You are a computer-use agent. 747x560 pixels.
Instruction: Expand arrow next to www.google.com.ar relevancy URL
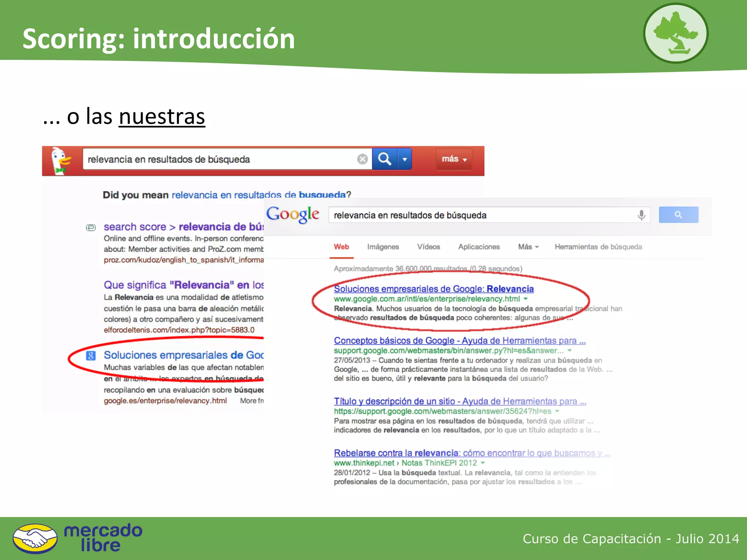526,299
